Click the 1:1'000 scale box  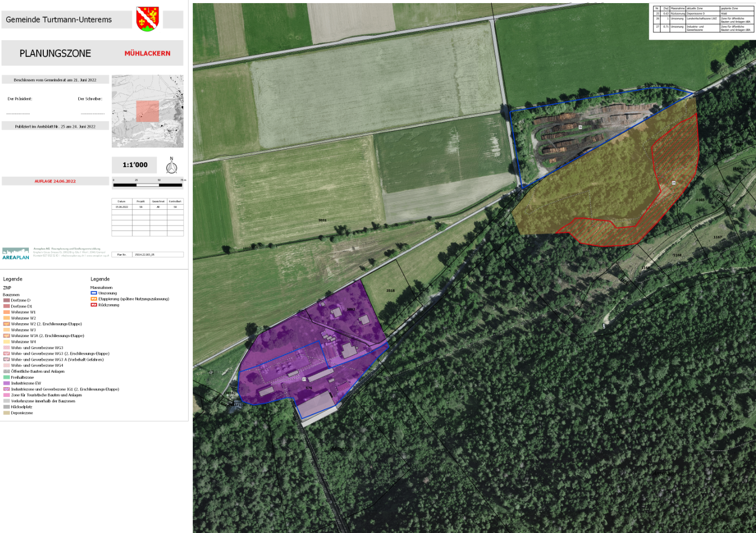[x=135, y=165]
